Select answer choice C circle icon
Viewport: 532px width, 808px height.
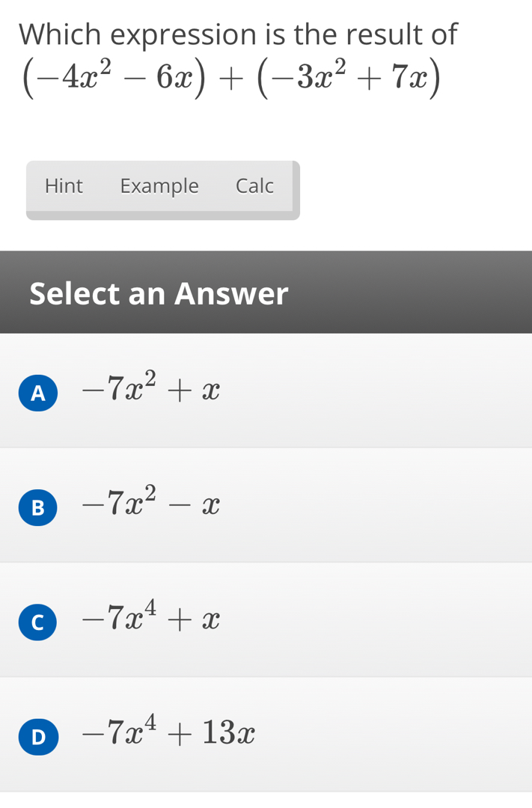click(38, 622)
